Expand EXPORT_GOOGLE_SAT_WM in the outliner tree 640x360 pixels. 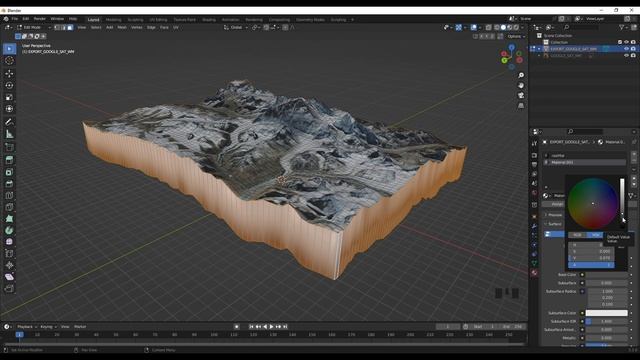click(x=539, y=49)
